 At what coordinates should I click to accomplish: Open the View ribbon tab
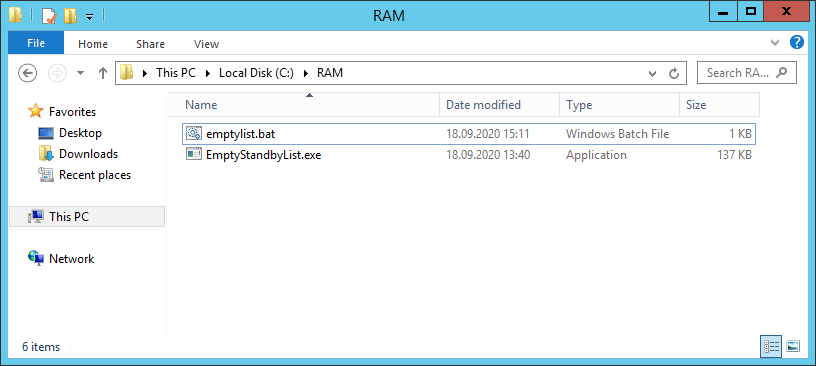pos(206,44)
